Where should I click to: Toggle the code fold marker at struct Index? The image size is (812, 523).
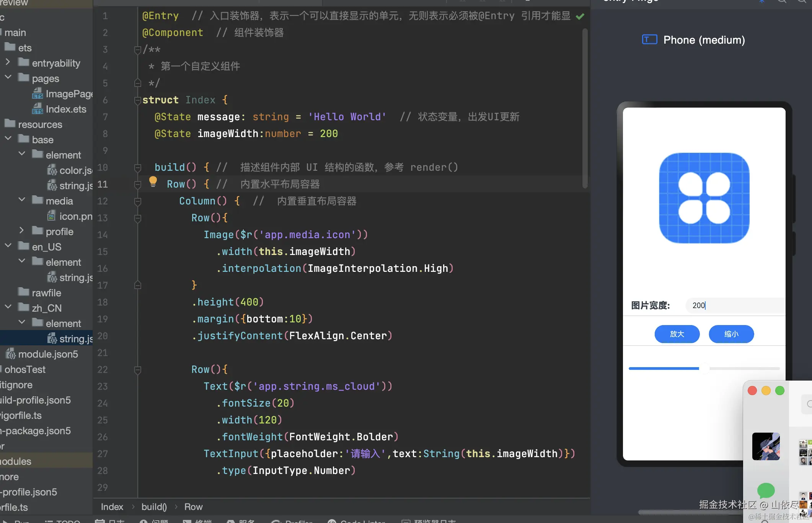pyautogui.click(x=138, y=100)
